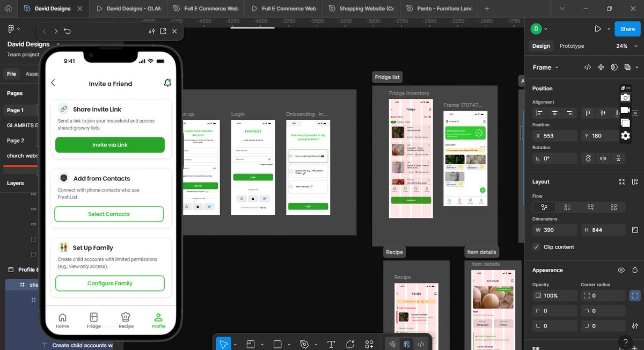Go back from Invite a Friend screen
644x350 pixels.
[x=53, y=83]
